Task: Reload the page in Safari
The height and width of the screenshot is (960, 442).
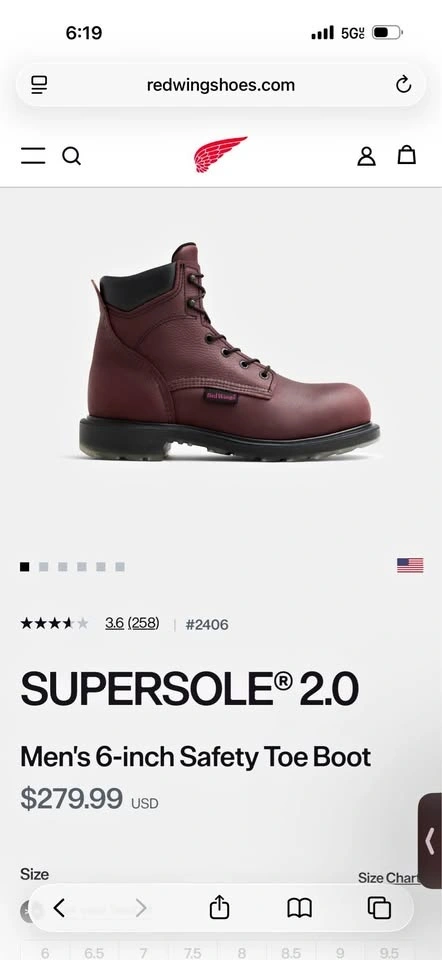Action: click(403, 84)
